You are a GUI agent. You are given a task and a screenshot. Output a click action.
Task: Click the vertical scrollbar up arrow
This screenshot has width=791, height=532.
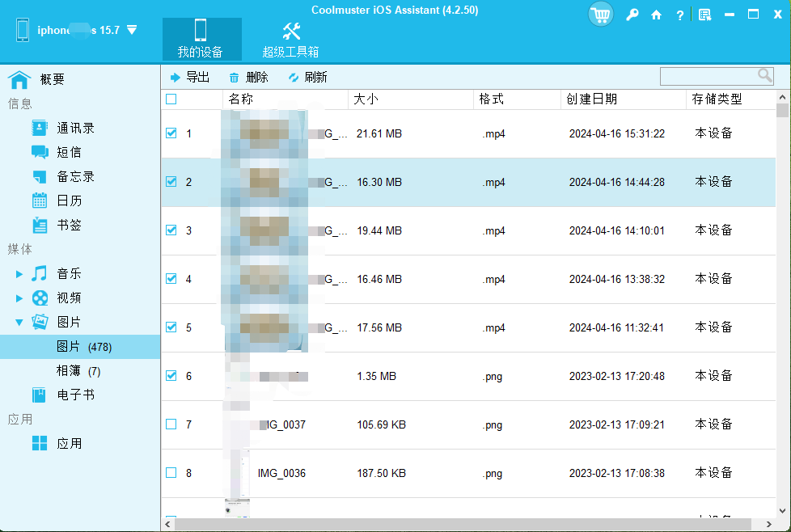point(782,97)
